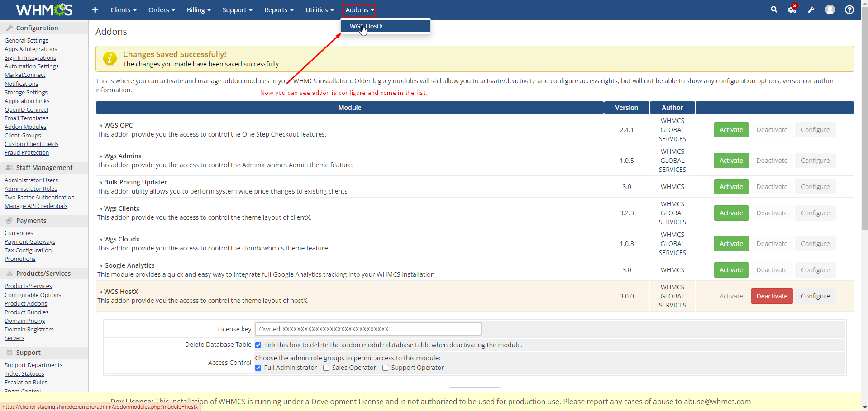Enable Sales Operator access checkbox
868x411 pixels.
coord(326,368)
